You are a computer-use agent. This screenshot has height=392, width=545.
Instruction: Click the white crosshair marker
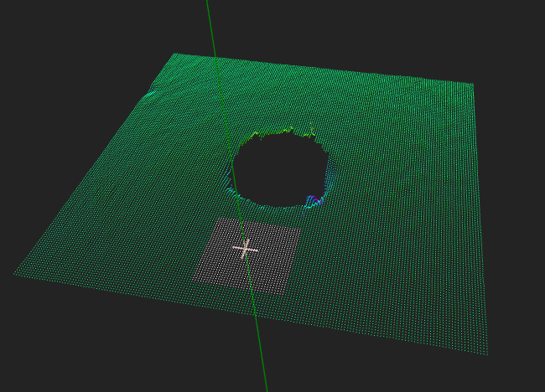point(245,249)
